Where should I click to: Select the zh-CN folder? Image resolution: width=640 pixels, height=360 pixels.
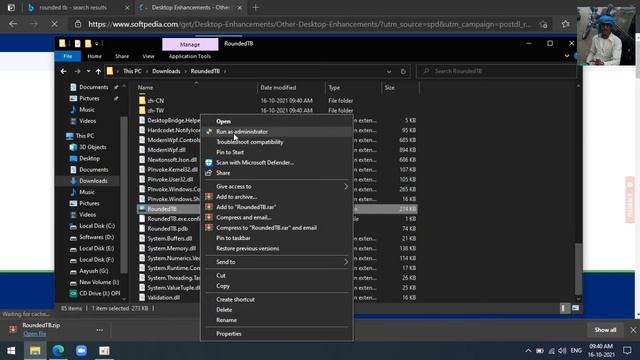[156, 100]
